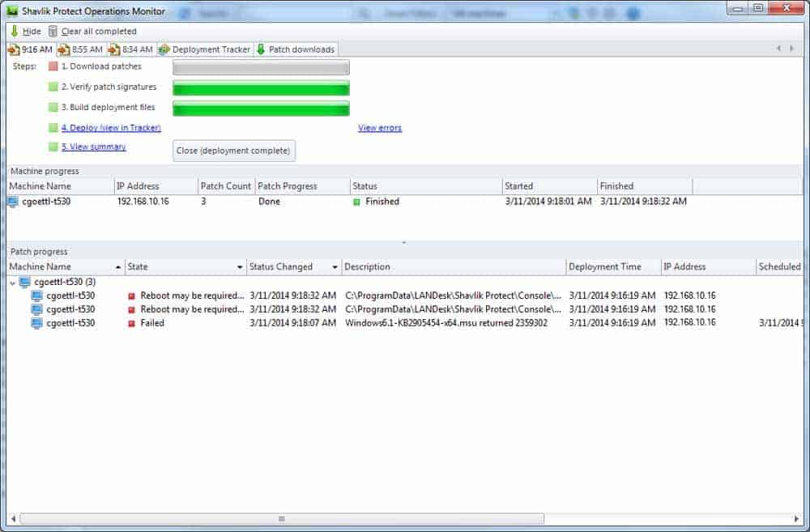Click the Download patches progress bar
The image size is (810, 532).
261,68
